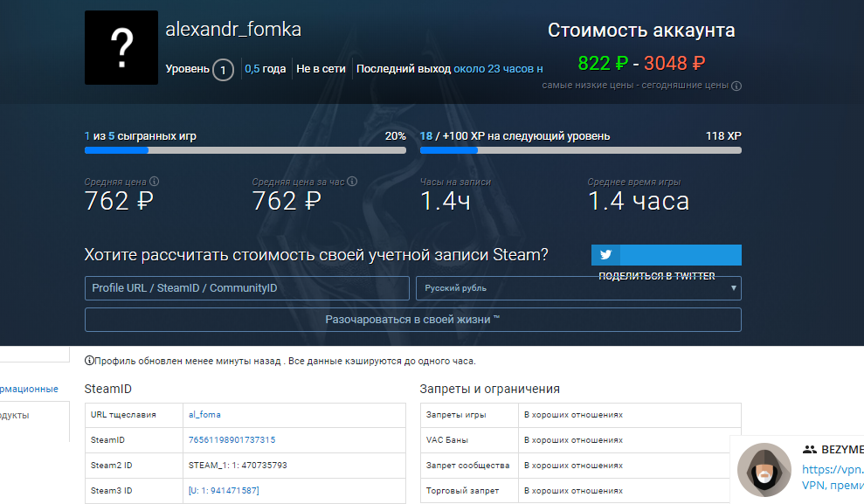Click the info icon before 'Профиль обновлен'
The width and height of the screenshot is (864, 504).
pyautogui.click(x=89, y=361)
